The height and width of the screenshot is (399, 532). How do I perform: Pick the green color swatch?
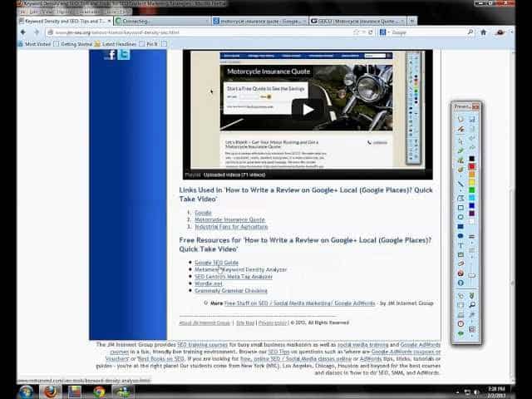pos(472,190)
